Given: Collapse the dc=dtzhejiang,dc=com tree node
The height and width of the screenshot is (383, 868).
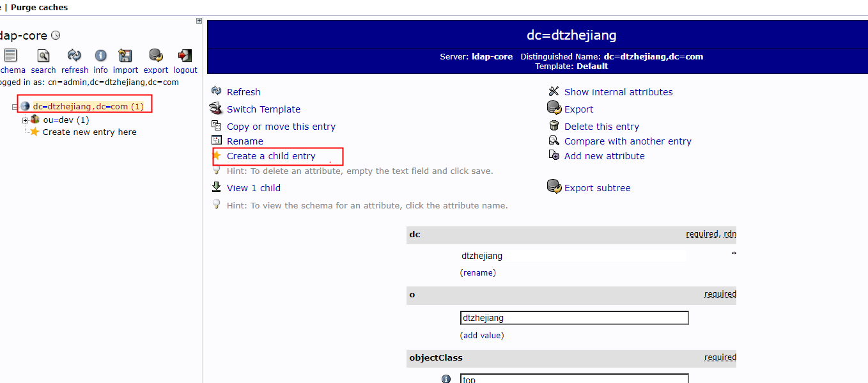Looking at the screenshot, I should click(x=15, y=107).
